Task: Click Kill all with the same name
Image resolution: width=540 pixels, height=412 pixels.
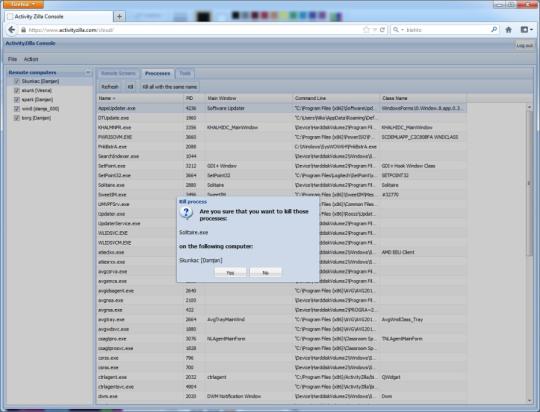Action: pos(169,87)
